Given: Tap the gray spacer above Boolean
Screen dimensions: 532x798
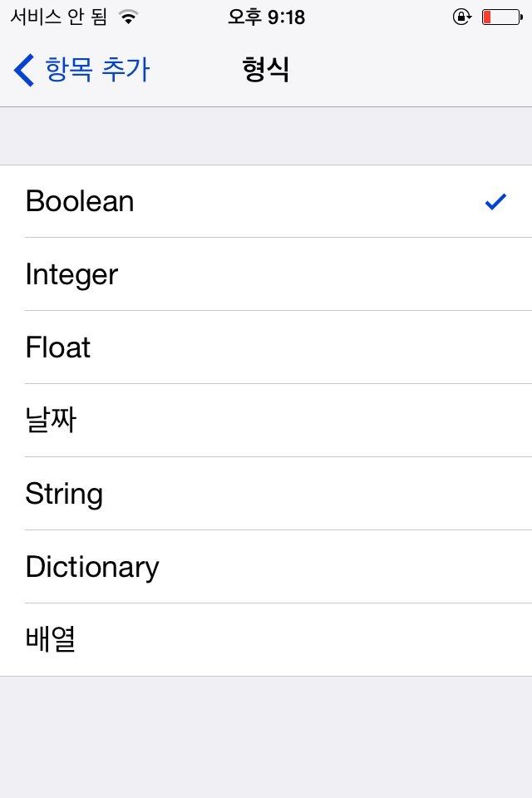Looking at the screenshot, I should (x=266, y=135).
